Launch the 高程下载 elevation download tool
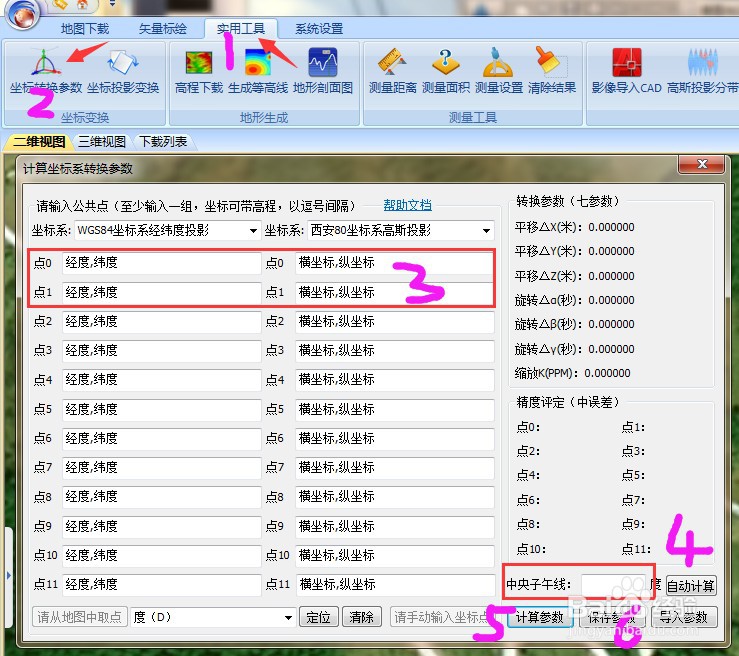Image resolution: width=739 pixels, height=656 pixels. pyautogui.click(x=199, y=71)
